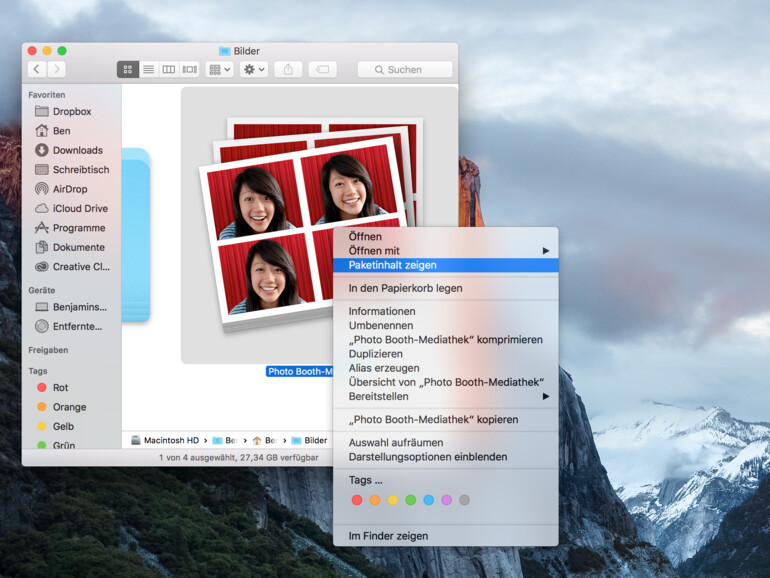Click the Freigaben sidebar heading

coord(48,350)
